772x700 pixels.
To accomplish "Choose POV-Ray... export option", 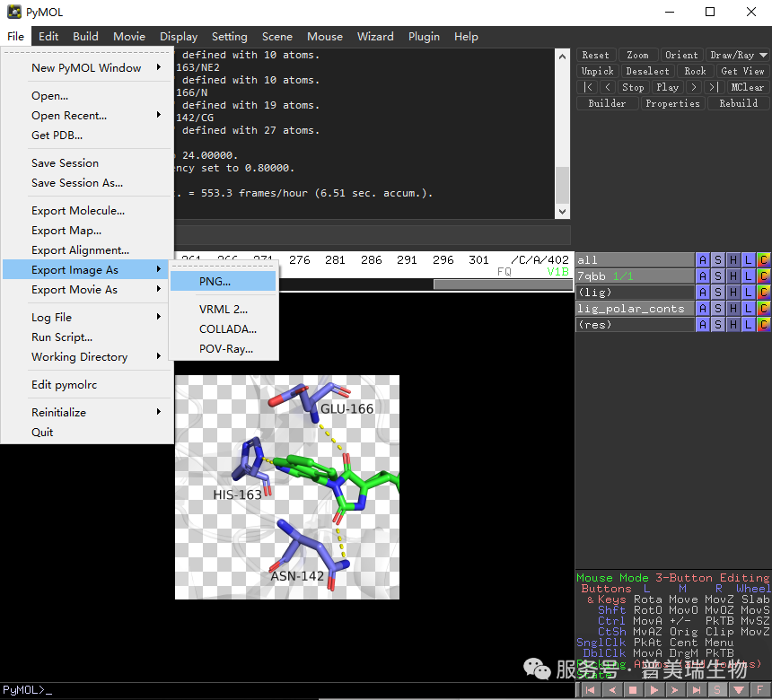I will 223,349.
